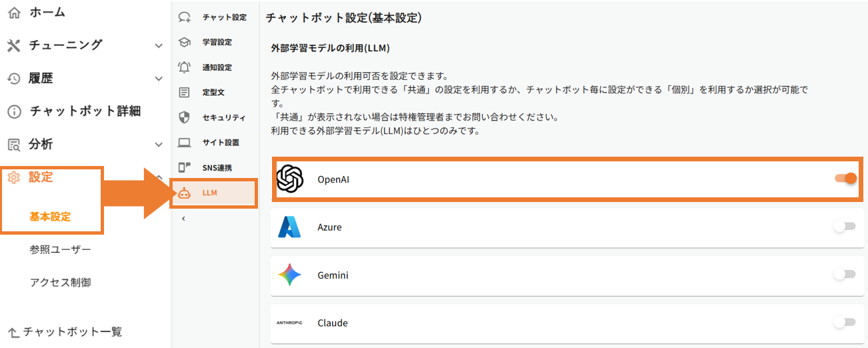
Task: Click the LLM robot icon
Action: (185, 193)
